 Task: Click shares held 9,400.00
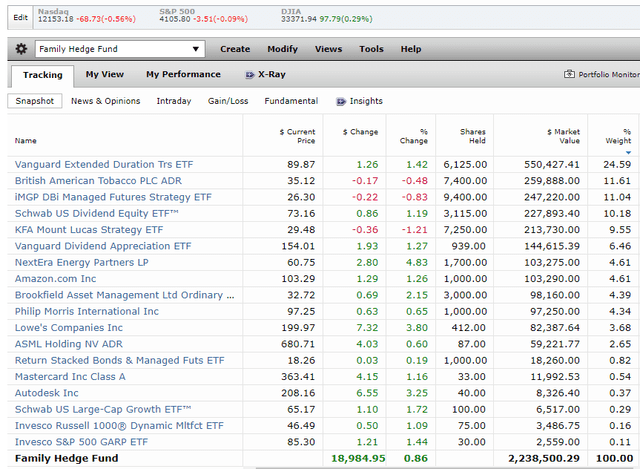click(x=465, y=197)
